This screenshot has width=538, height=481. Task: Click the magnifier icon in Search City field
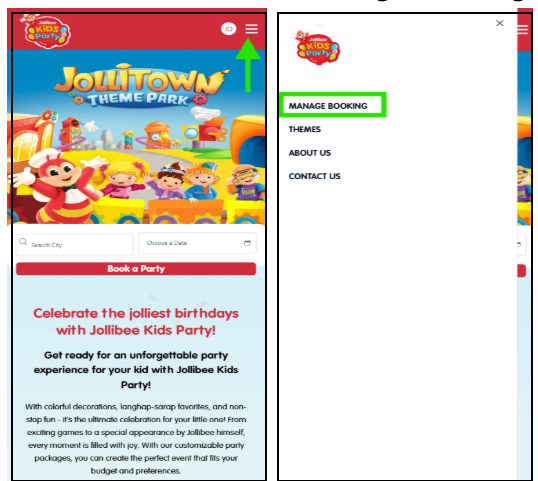23,242
